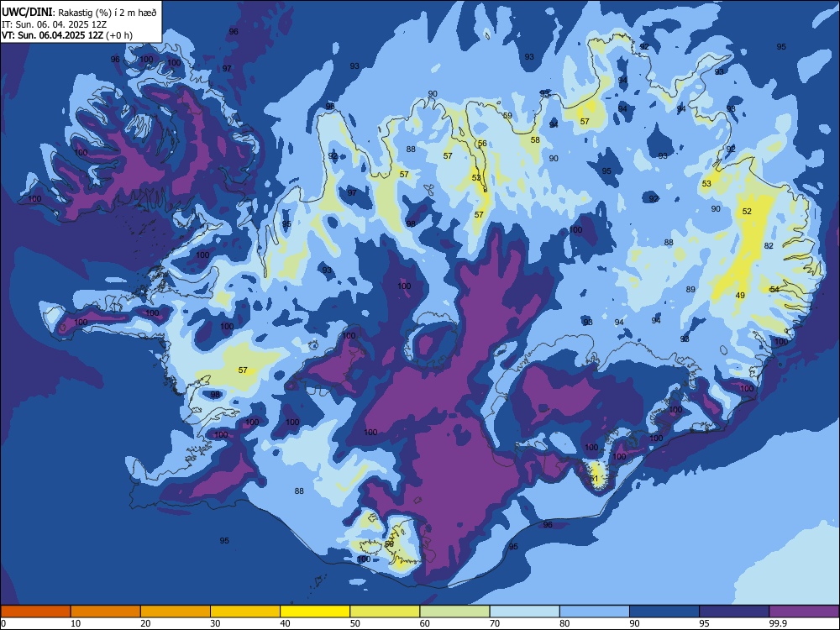Screen dimensions: 840x630
Task: Click the "49" humidity value on the map
Action: (x=740, y=295)
